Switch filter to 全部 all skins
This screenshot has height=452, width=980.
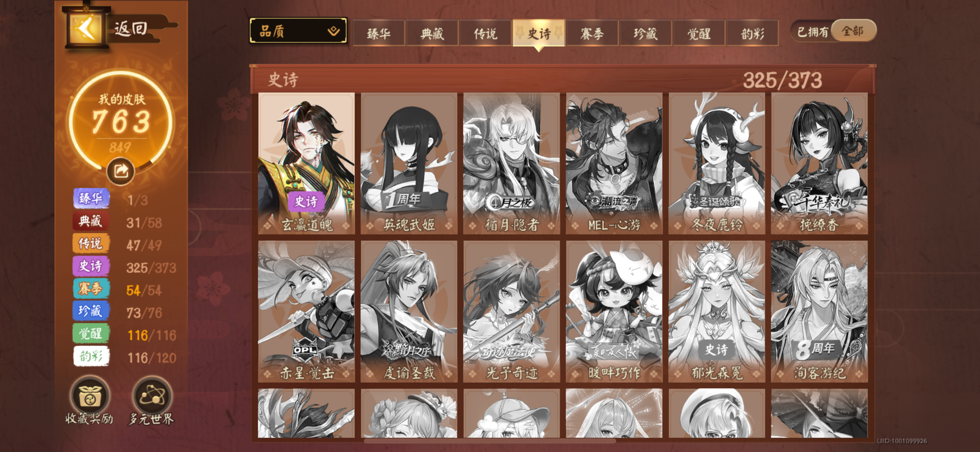[x=853, y=31]
